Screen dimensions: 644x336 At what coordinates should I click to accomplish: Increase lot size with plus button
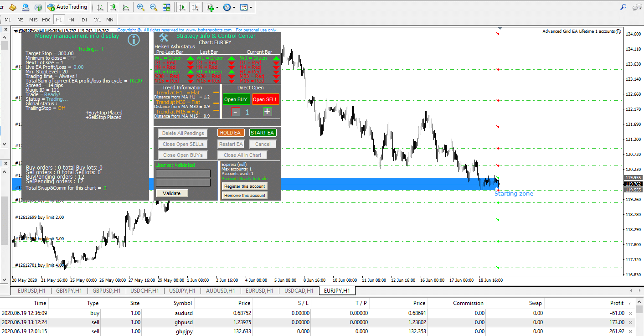267,112
